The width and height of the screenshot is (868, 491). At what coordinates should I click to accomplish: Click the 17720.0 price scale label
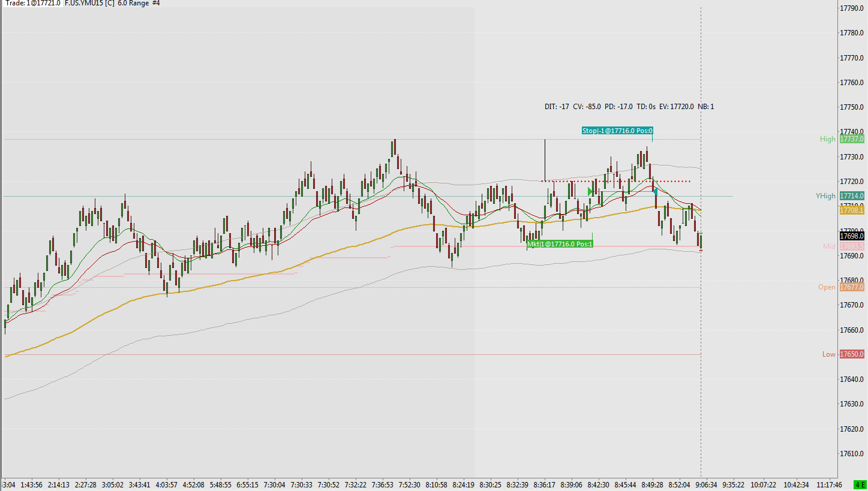[852, 181]
